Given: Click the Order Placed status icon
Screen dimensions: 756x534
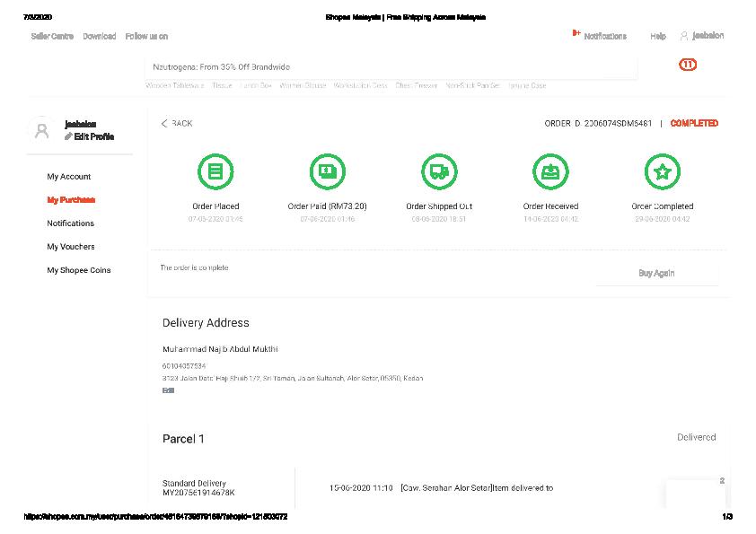Looking at the screenshot, I should [x=215, y=171].
